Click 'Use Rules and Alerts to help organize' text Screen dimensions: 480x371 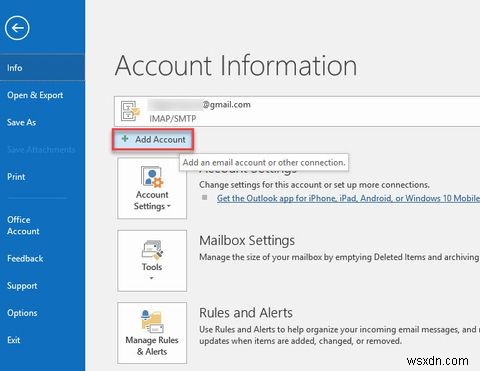(339, 335)
